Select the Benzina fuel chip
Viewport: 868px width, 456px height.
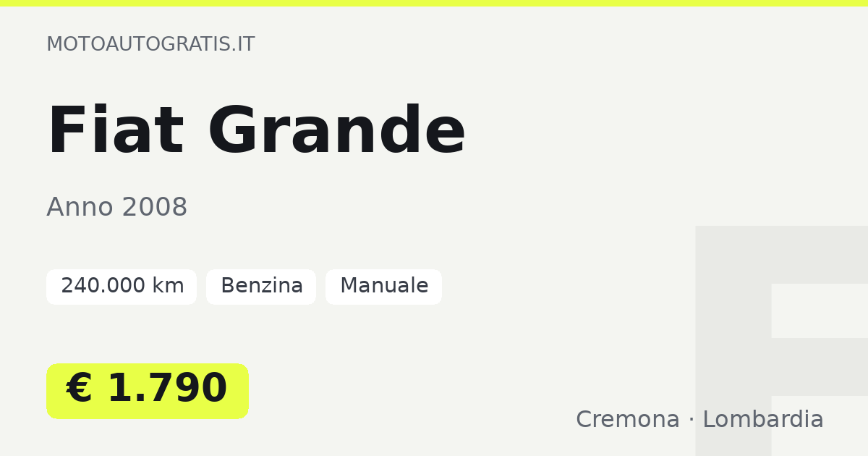click(x=261, y=287)
